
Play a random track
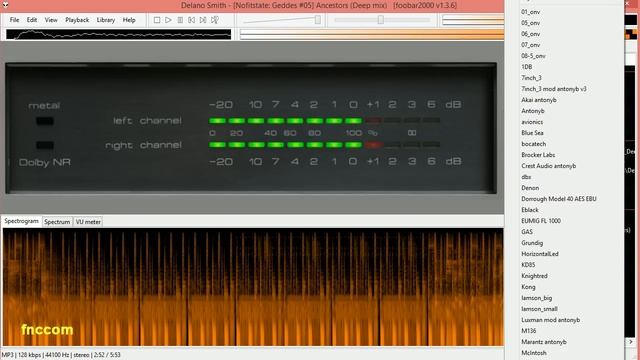coord(215,20)
